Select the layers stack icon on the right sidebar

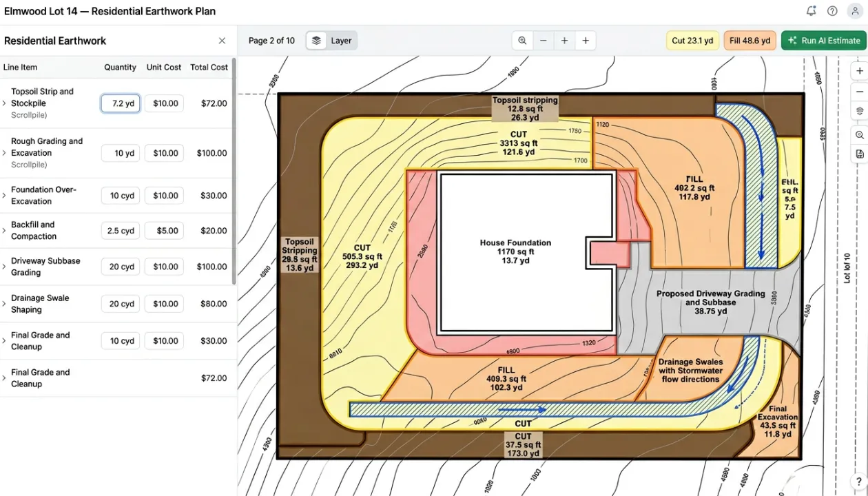[859, 111]
